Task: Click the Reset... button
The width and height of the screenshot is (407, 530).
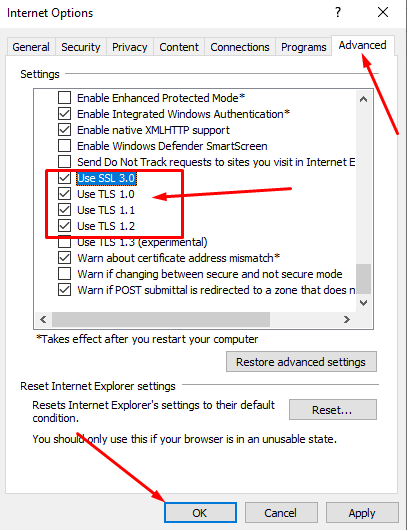Action: (x=333, y=410)
